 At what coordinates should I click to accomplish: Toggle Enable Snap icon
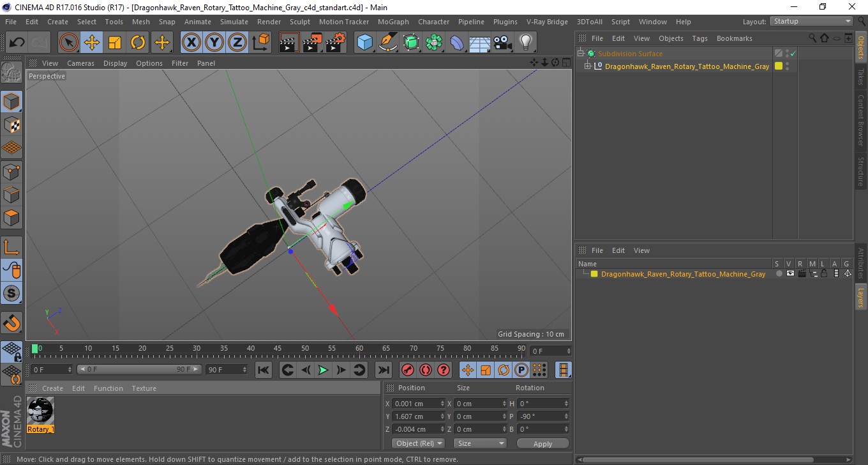(11, 322)
